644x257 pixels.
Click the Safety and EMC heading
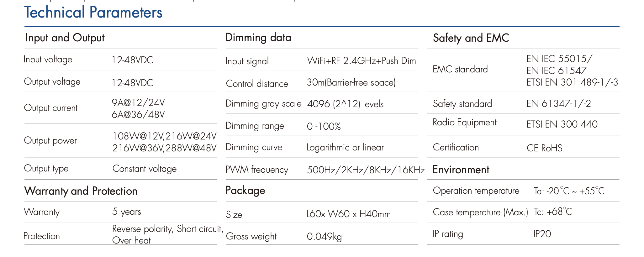click(x=471, y=38)
